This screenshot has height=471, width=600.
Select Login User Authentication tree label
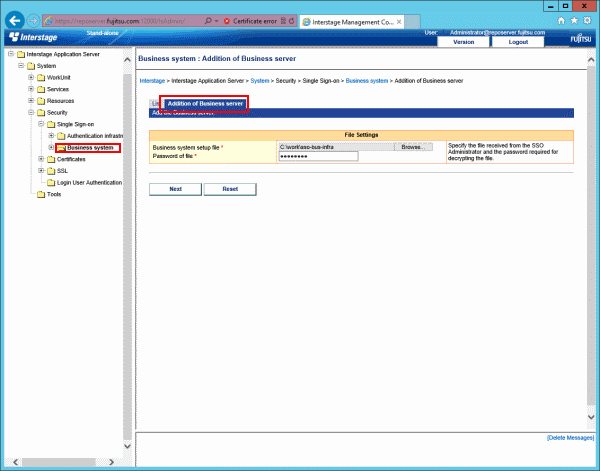coord(90,183)
